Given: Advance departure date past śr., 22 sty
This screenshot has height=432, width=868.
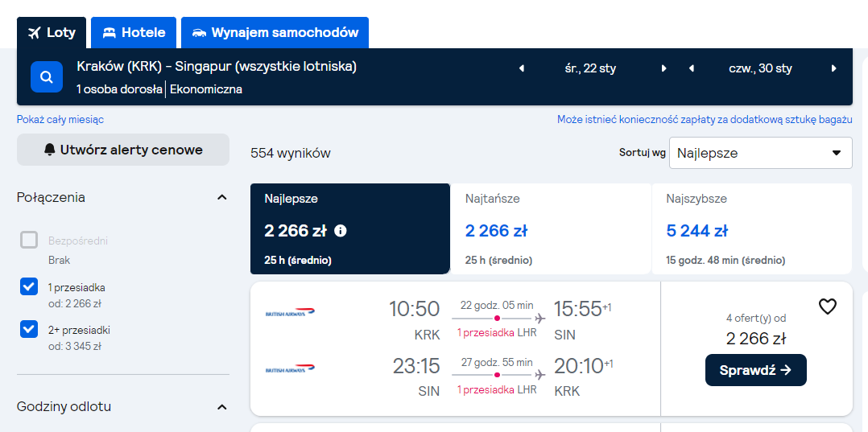Looking at the screenshot, I should [663, 68].
